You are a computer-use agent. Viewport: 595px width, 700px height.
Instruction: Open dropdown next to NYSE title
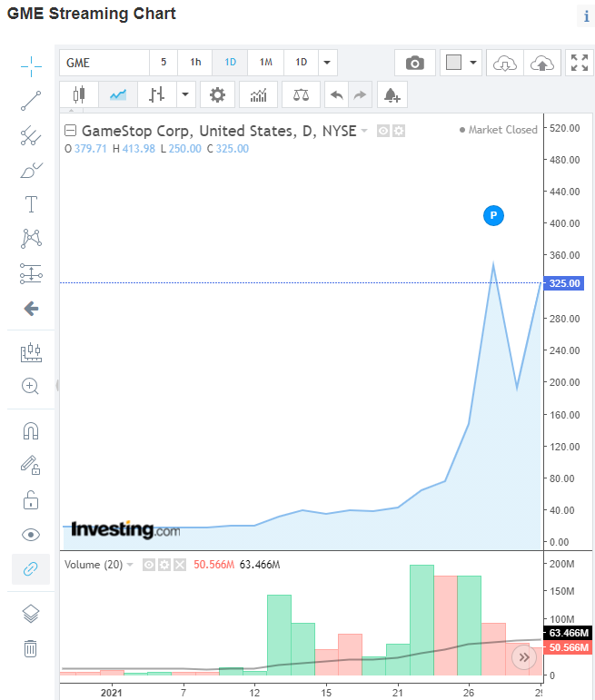364,131
